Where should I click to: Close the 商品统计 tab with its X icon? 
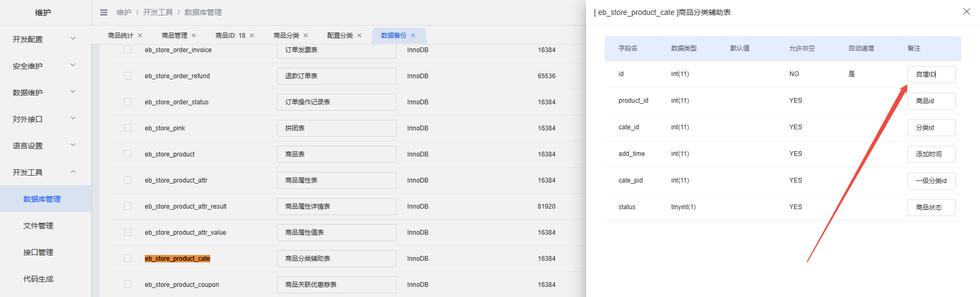point(140,36)
